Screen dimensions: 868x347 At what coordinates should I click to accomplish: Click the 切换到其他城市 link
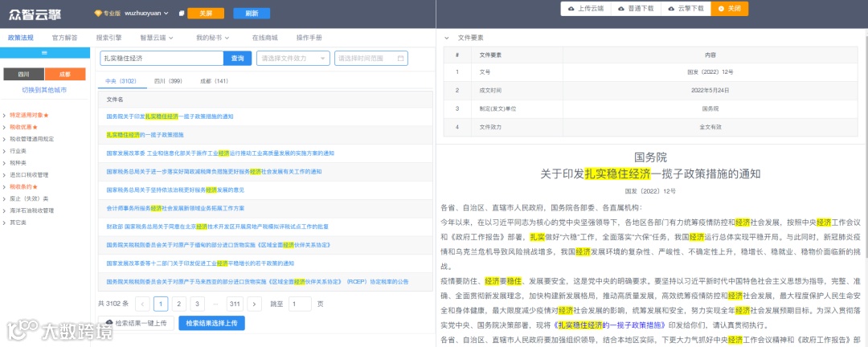[45, 90]
